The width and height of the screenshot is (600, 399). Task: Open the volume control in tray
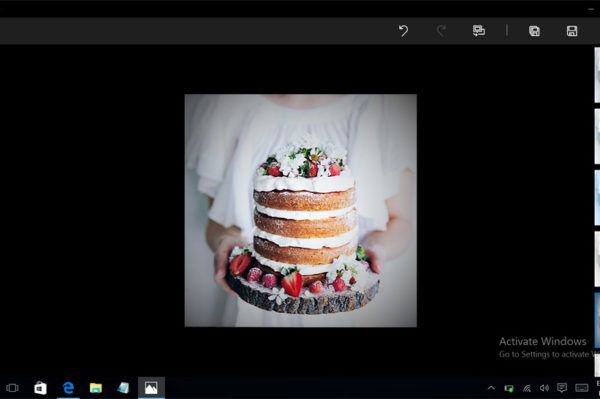544,388
